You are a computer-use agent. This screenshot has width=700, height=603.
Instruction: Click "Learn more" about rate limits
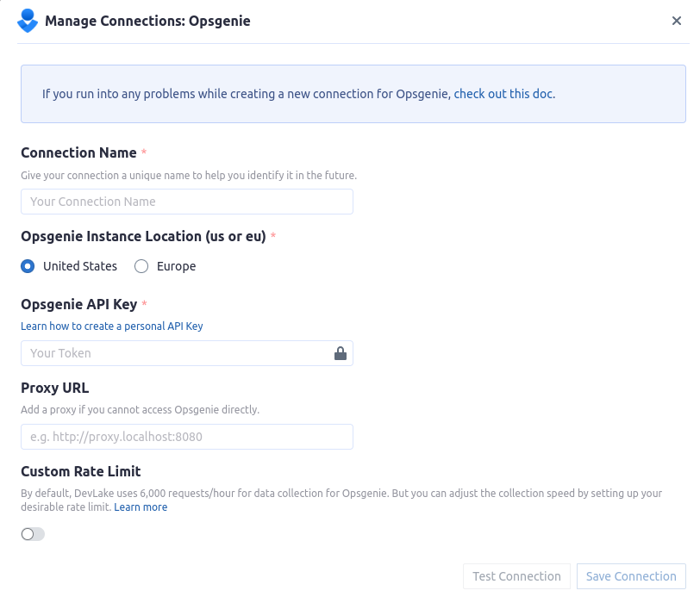pos(141,507)
